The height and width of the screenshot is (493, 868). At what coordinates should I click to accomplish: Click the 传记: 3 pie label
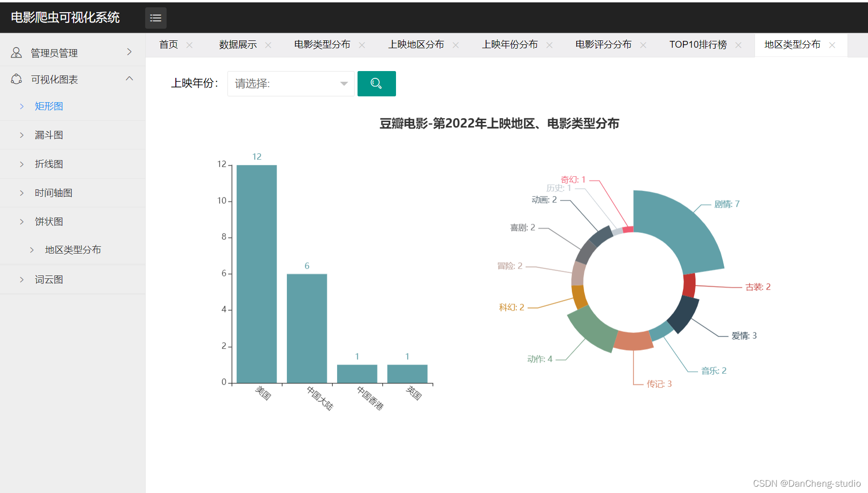(x=659, y=383)
